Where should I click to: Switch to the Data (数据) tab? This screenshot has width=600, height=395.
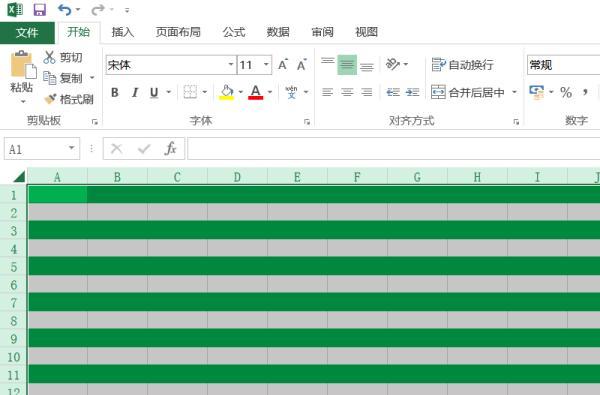[x=278, y=32]
